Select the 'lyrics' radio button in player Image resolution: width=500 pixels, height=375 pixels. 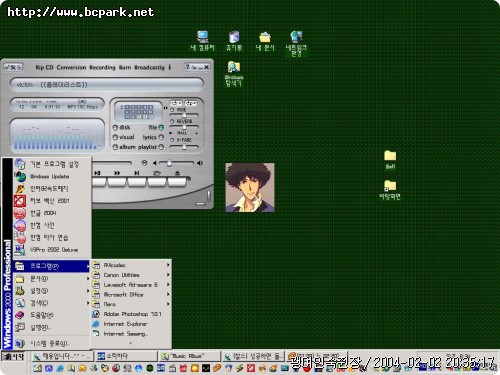(x=161, y=137)
